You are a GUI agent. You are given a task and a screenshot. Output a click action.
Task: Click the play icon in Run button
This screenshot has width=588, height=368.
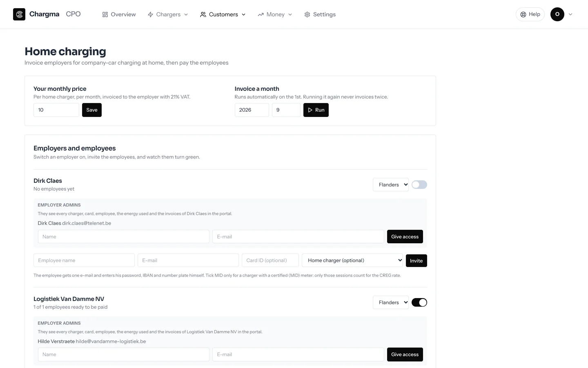tap(310, 110)
